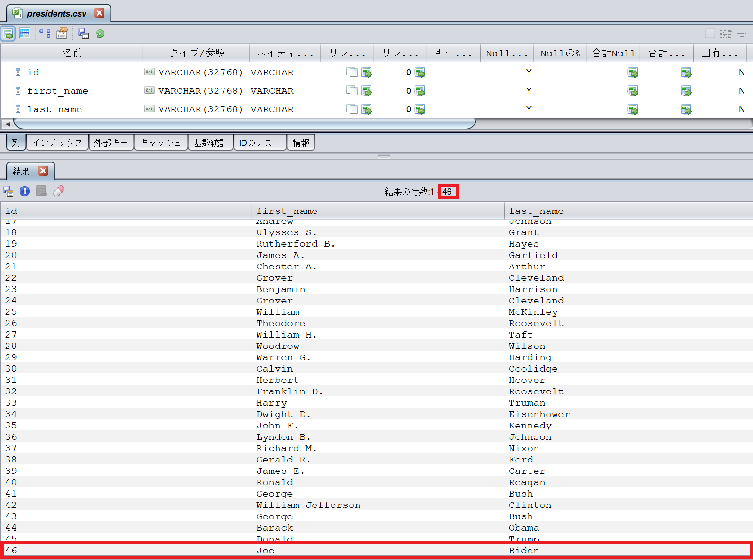
Task: Click first green-arrow query icon in id row
Action: click(x=367, y=72)
